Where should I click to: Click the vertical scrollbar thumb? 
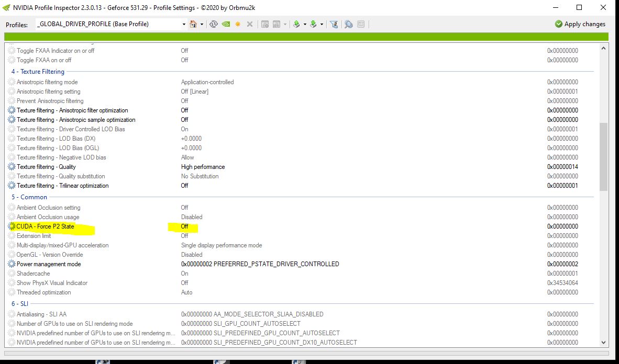pos(603,156)
